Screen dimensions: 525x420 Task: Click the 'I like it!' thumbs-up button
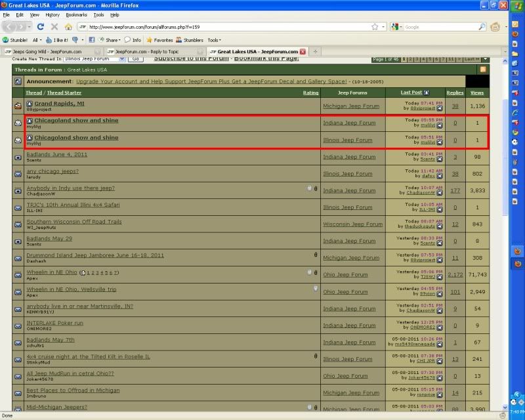pyautogui.click(x=57, y=40)
